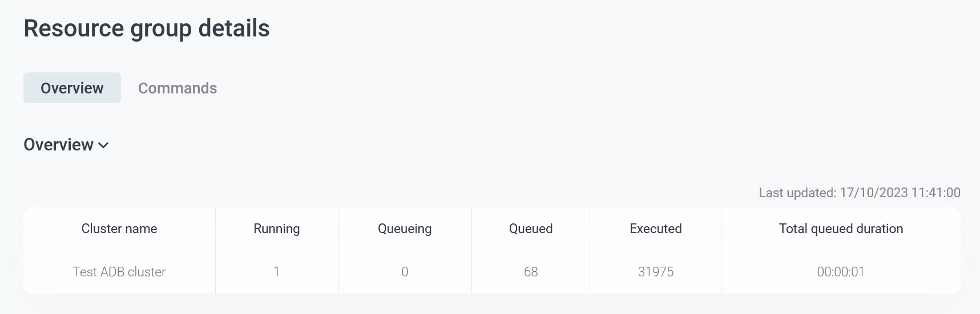The width and height of the screenshot is (980, 314).
Task: Click the 11:41:00 time in timestamp
Action: coord(935,193)
